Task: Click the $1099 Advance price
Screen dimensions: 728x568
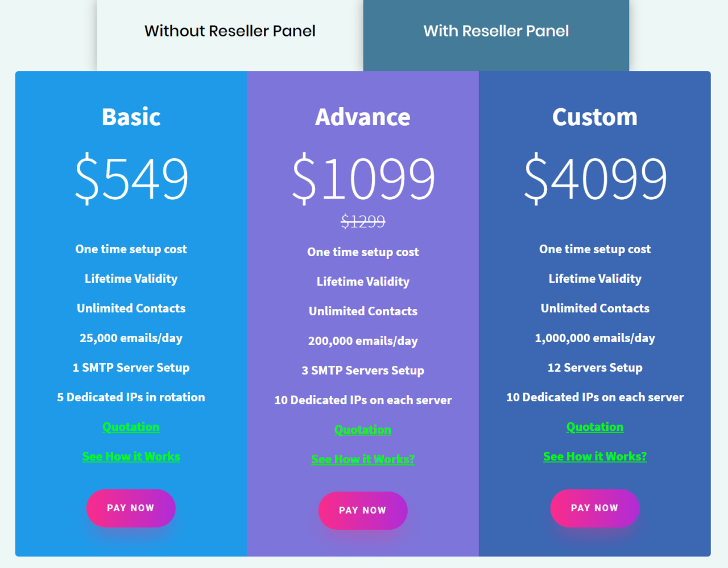Action: point(363,178)
